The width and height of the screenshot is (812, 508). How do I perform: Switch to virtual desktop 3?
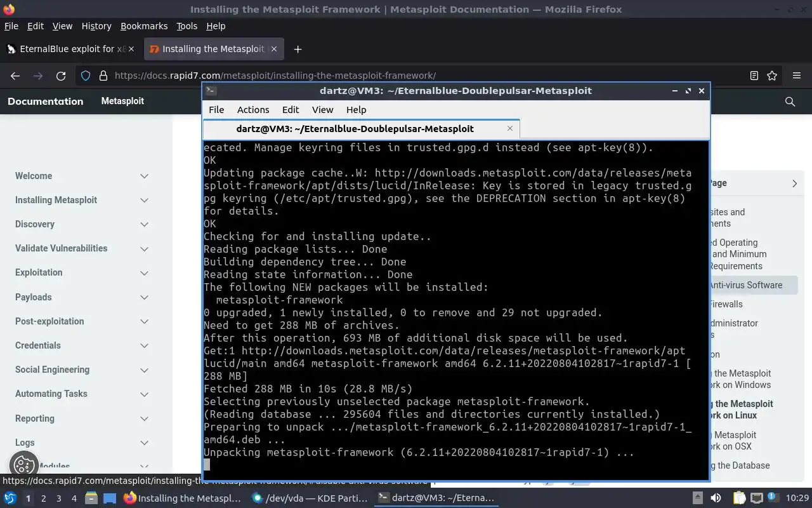coord(58,498)
